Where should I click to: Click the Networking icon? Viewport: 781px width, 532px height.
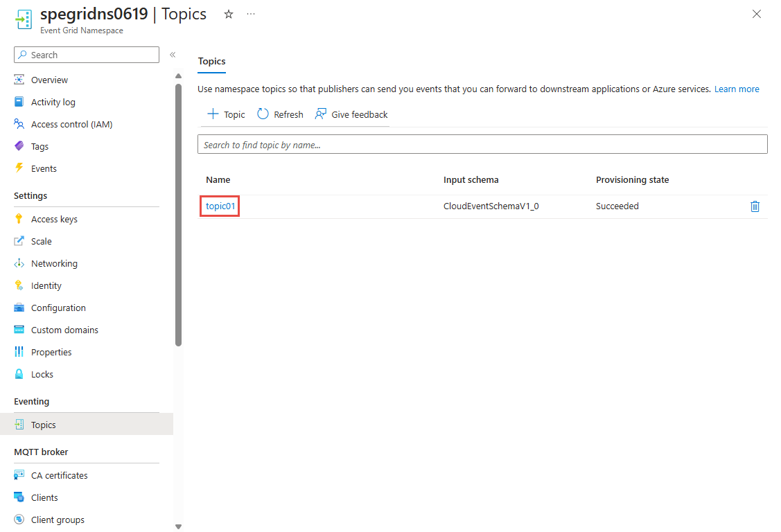(x=19, y=263)
